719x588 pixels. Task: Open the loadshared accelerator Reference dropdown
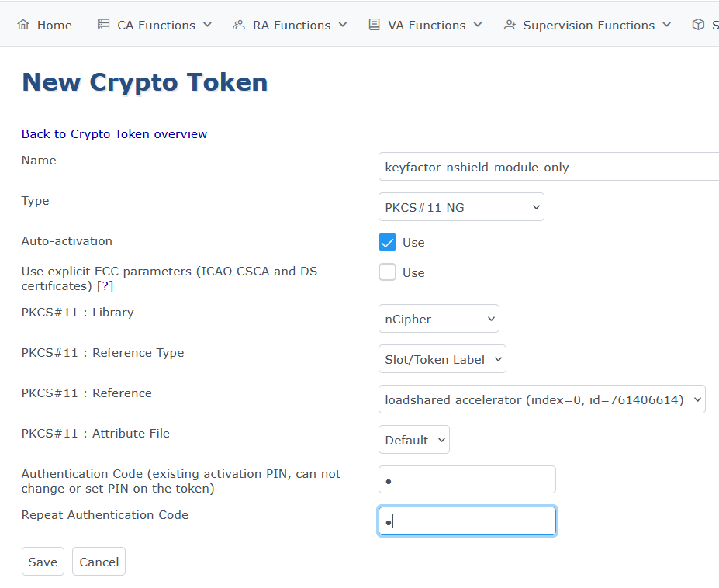(541, 399)
